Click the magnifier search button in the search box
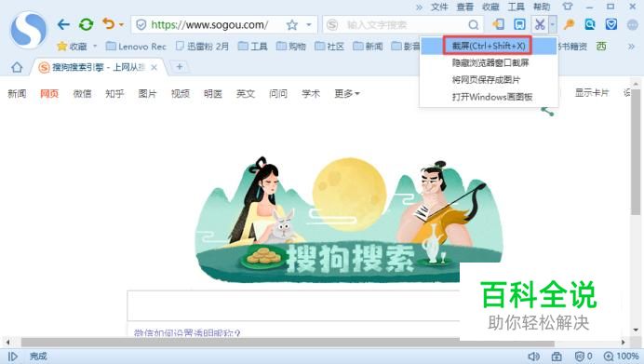This screenshot has width=644, height=364. click(473, 25)
